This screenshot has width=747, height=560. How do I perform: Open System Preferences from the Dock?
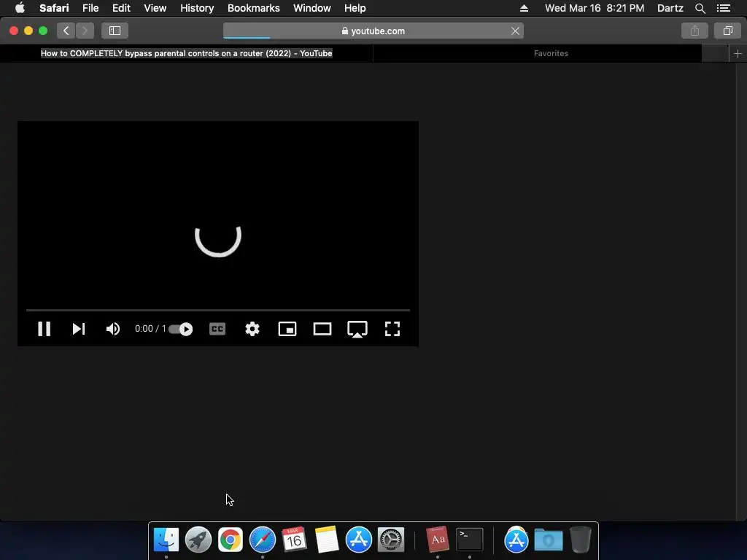(391, 540)
